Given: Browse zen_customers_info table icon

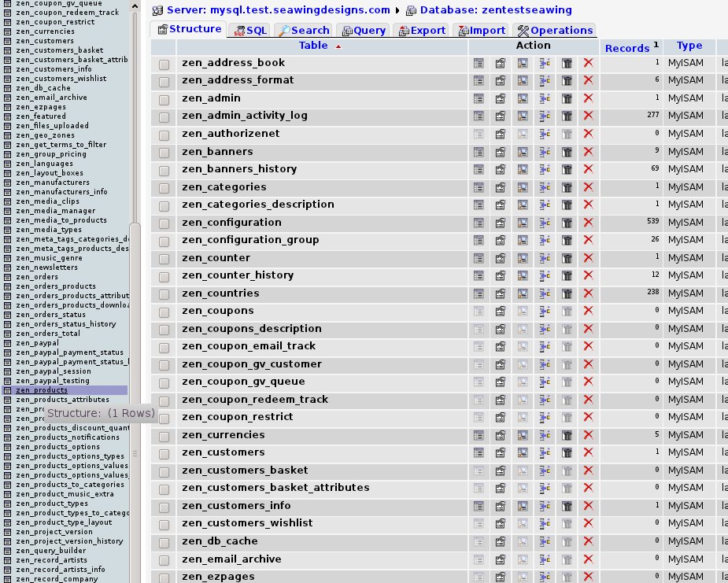Looking at the screenshot, I should tap(479, 506).
